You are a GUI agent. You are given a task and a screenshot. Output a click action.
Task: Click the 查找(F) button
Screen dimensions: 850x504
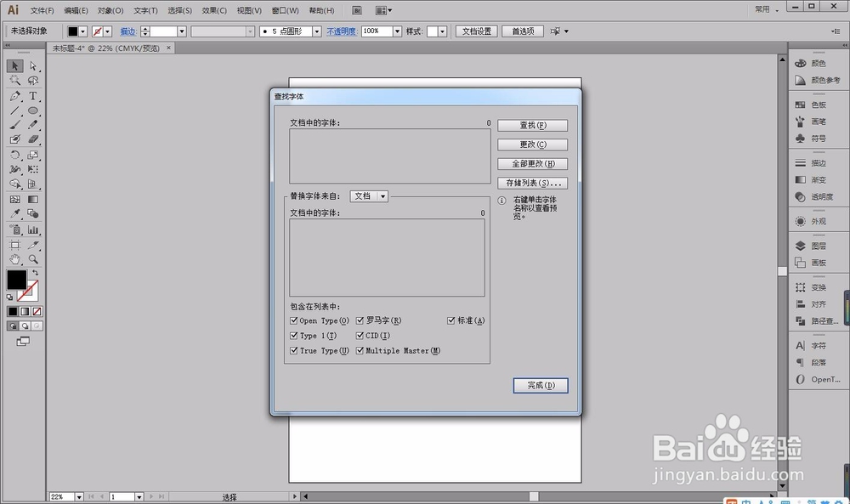pos(532,125)
